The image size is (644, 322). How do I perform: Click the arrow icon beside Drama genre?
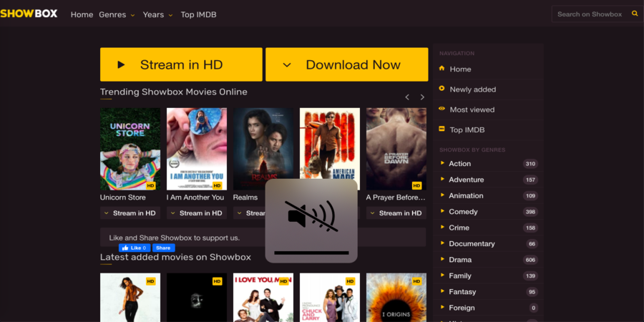(x=442, y=259)
